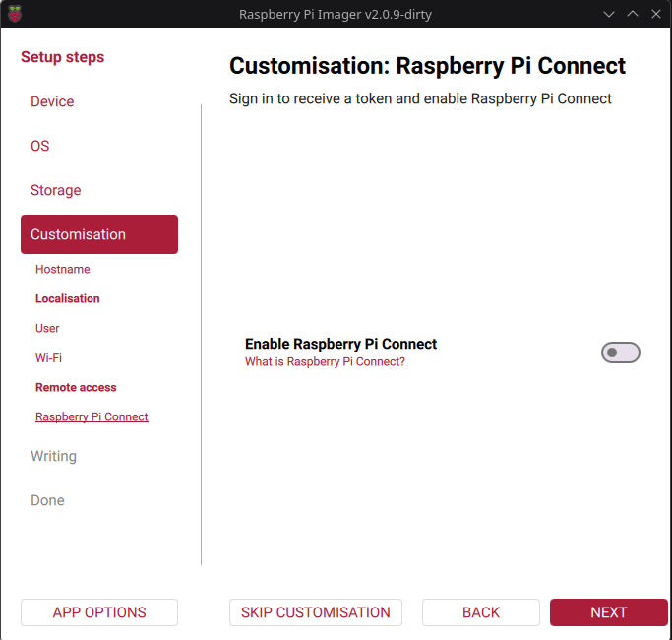Click the 'Enable Raspberry Pi Connect' label
The image size is (672, 640).
click(340, 344)
